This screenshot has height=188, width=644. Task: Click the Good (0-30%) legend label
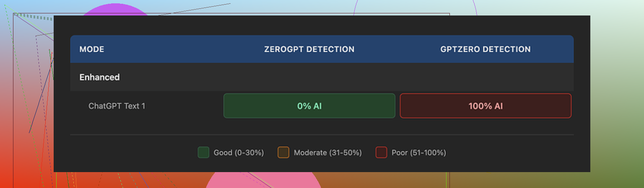(239, 153)
